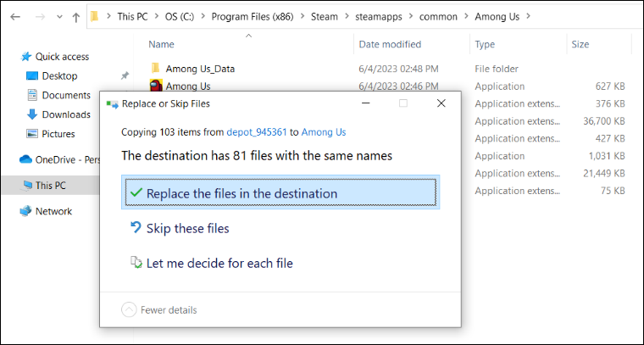Image resolution: width=644 pixels, height=345 pixels.
Task: Select This PC in navigation pane
Action: 50,185
